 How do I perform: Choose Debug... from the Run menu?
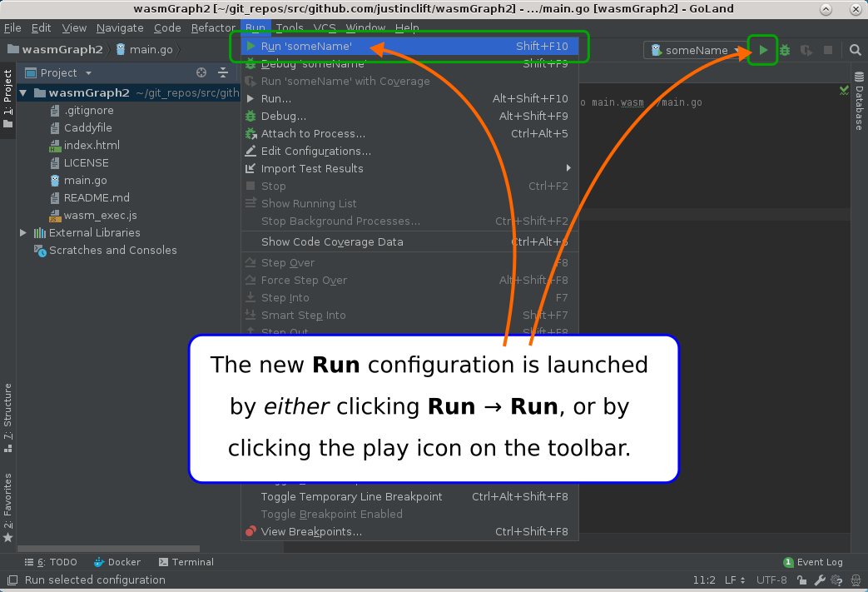click(x=409, y=117)
